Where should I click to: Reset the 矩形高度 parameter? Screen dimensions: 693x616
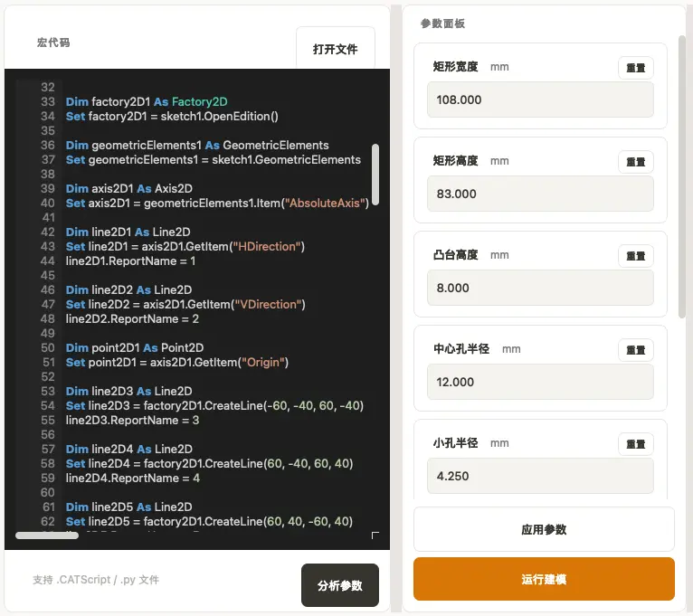635,162
